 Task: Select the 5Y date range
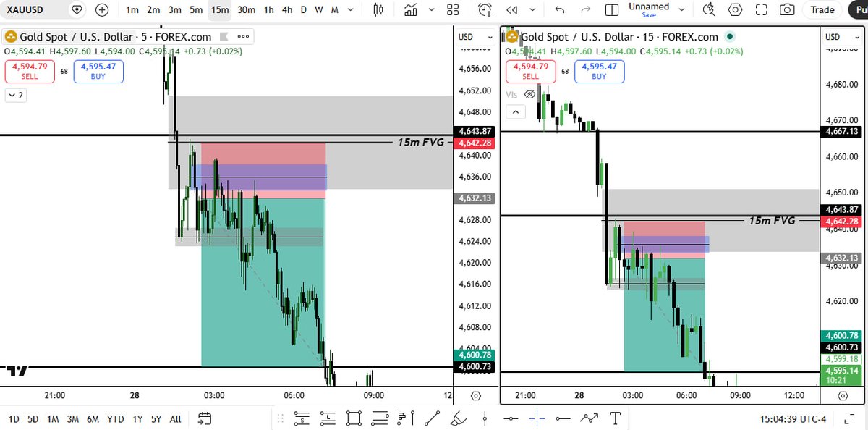(156, 418)
